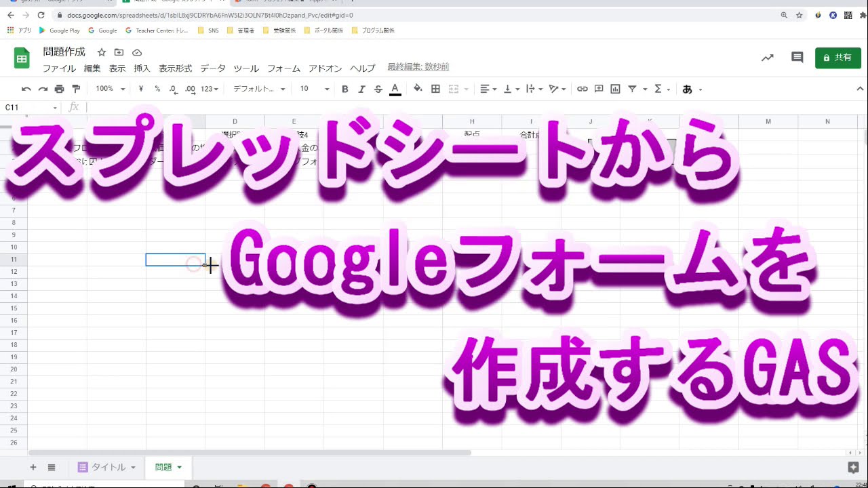Viewport: 868px width, 488px height.
Task: Decrease decimal places
Action: (174, 89)
